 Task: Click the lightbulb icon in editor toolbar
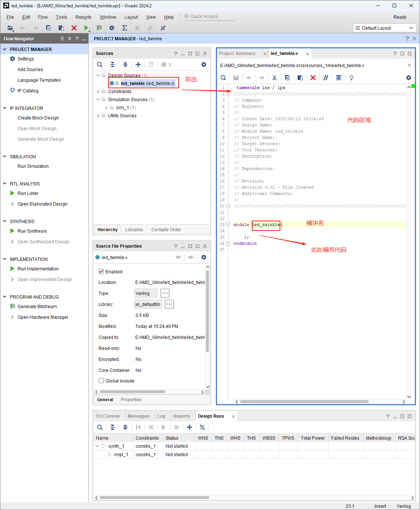pyautogui.click(x=351, y=78)
